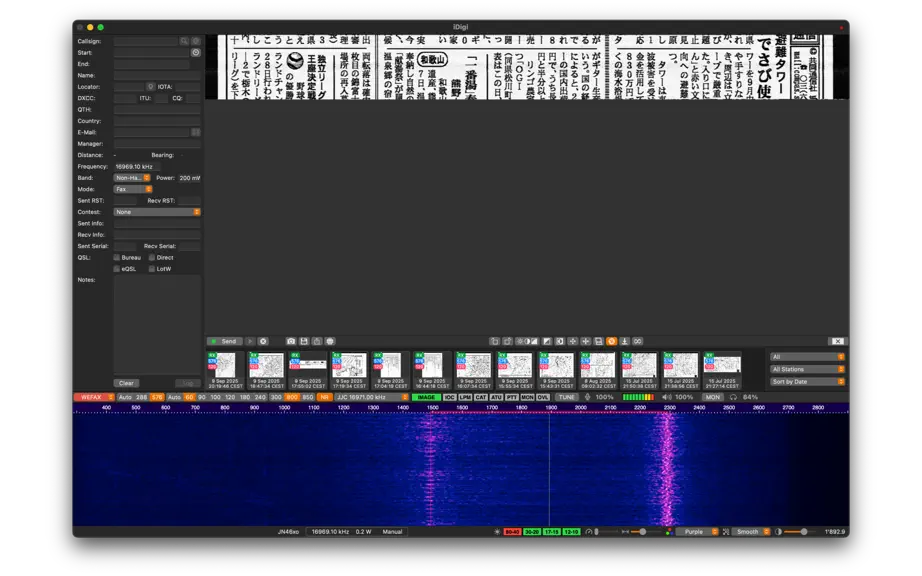Adjust the waterfall zoom slider
Image resolution: width=922 pixels, height=576 pixels.
coord(642,532)
